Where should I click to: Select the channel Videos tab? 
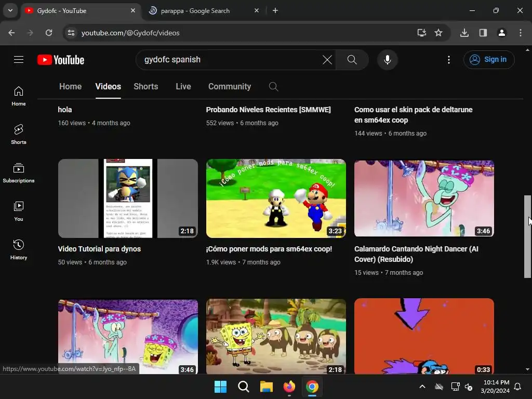coord(108,87)
